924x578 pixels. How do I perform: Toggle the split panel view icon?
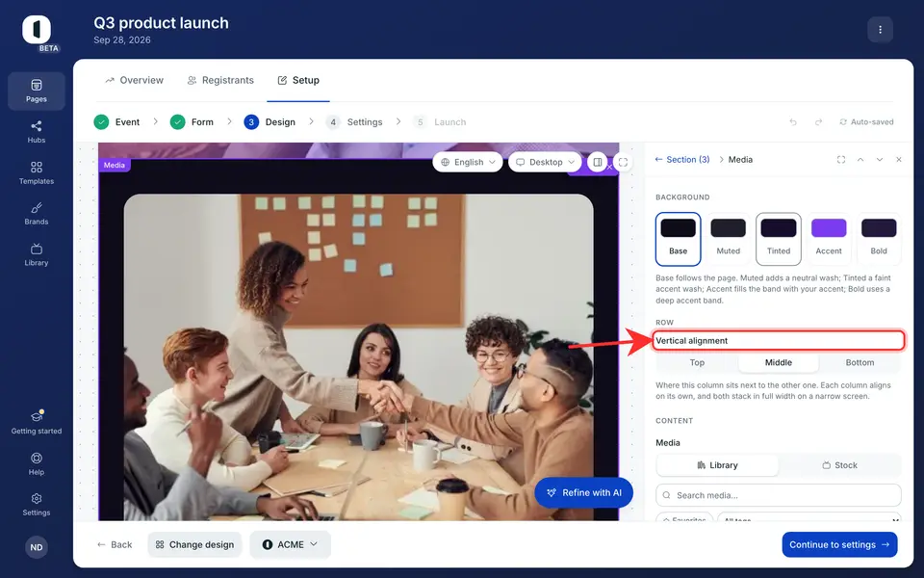click(598, 162)
